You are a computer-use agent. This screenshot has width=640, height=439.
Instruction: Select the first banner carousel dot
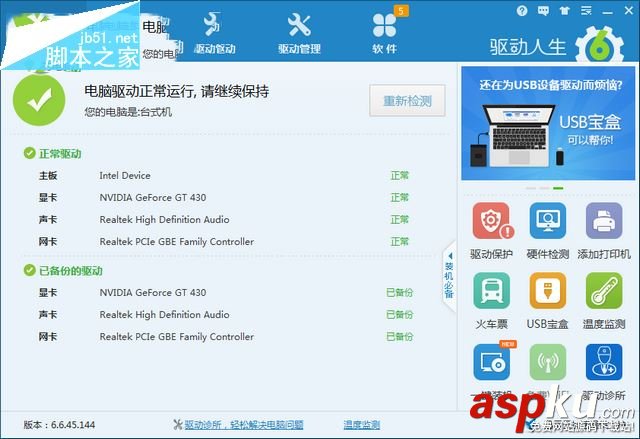coord(531,188)
